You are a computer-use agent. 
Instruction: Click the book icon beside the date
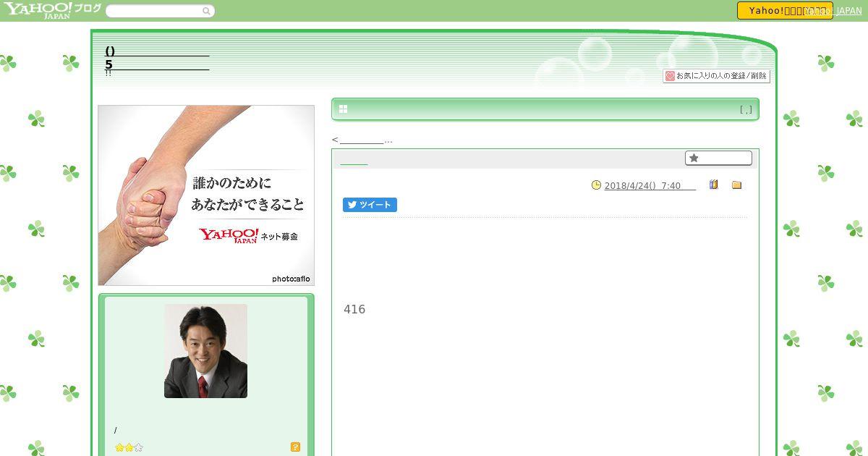(713, 185)
